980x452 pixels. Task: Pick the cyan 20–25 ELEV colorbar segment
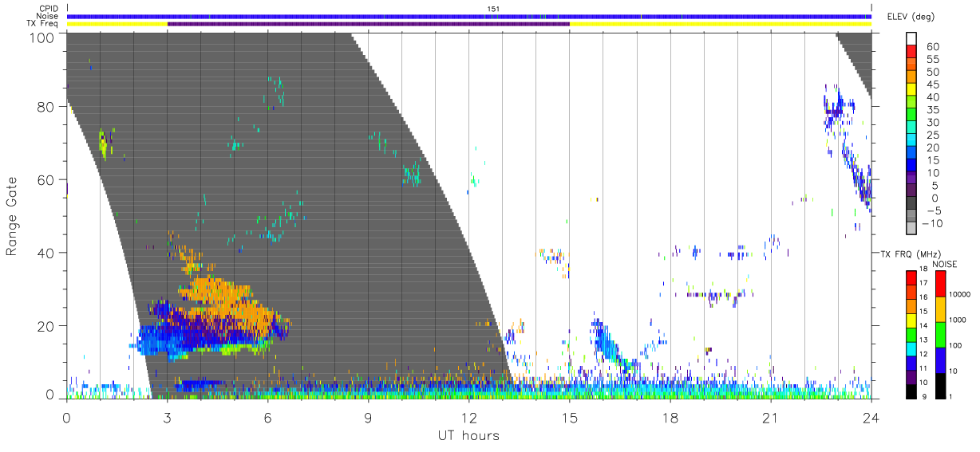tap(911, 141)
